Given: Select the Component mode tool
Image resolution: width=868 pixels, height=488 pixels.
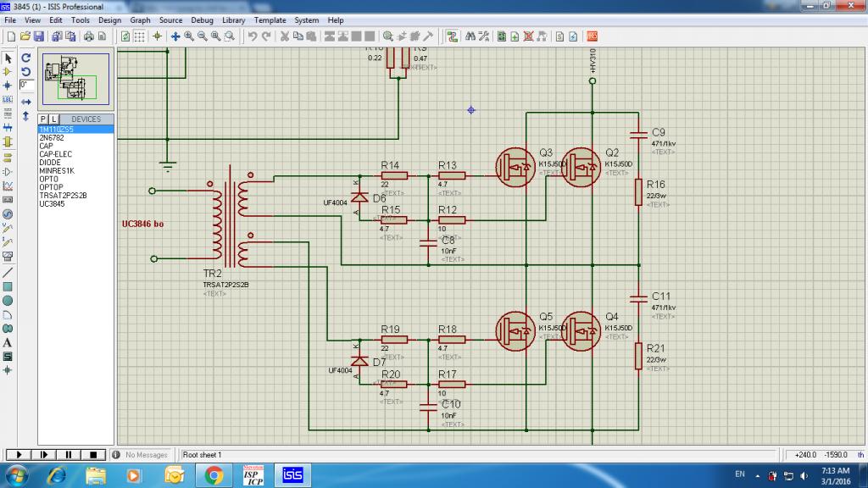Looking at the screenshot, I should tap(8, 72).
